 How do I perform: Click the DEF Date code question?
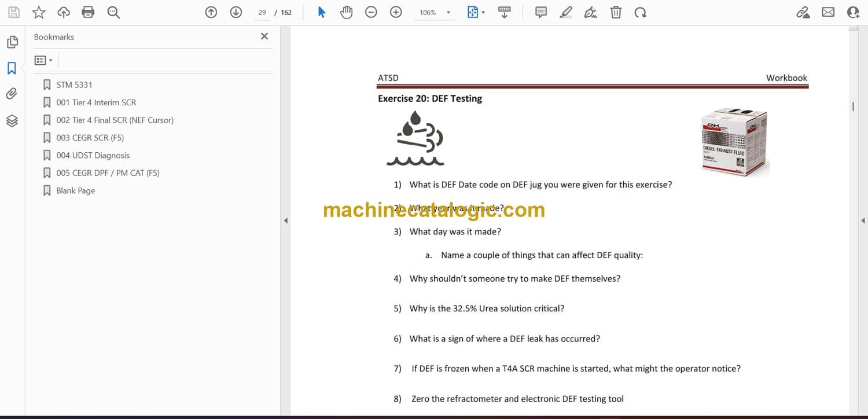pos(540,185)
